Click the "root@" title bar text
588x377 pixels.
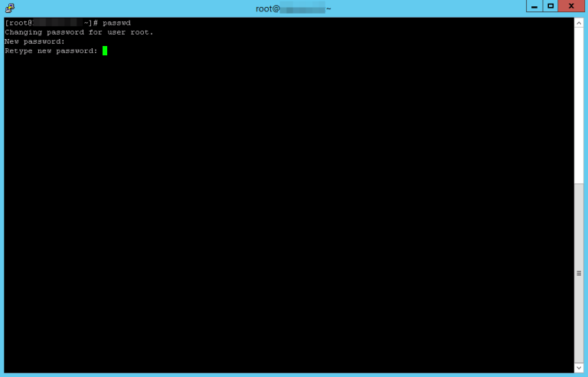(268, 8)
